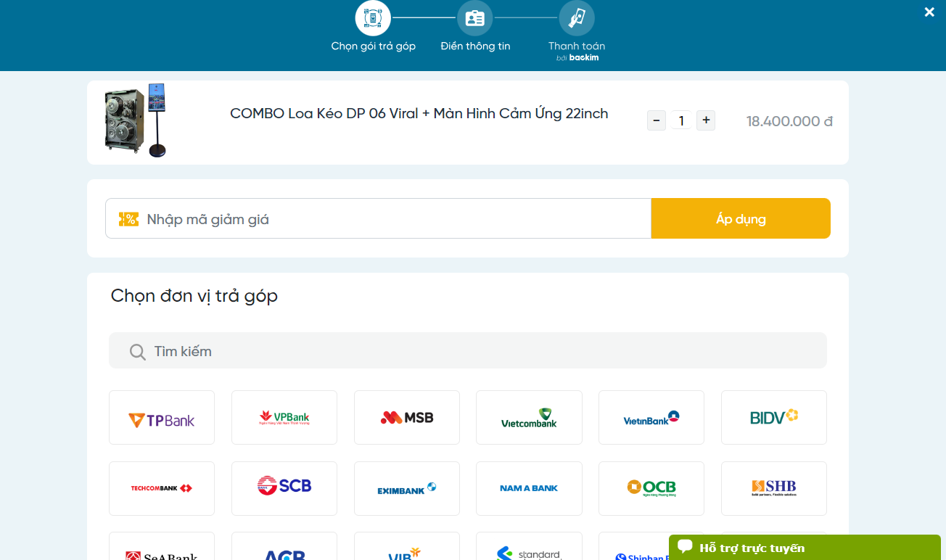Open the Hỗ trợ trực tuyến support chat
The image size is (946, 560).
click(752, 548)
